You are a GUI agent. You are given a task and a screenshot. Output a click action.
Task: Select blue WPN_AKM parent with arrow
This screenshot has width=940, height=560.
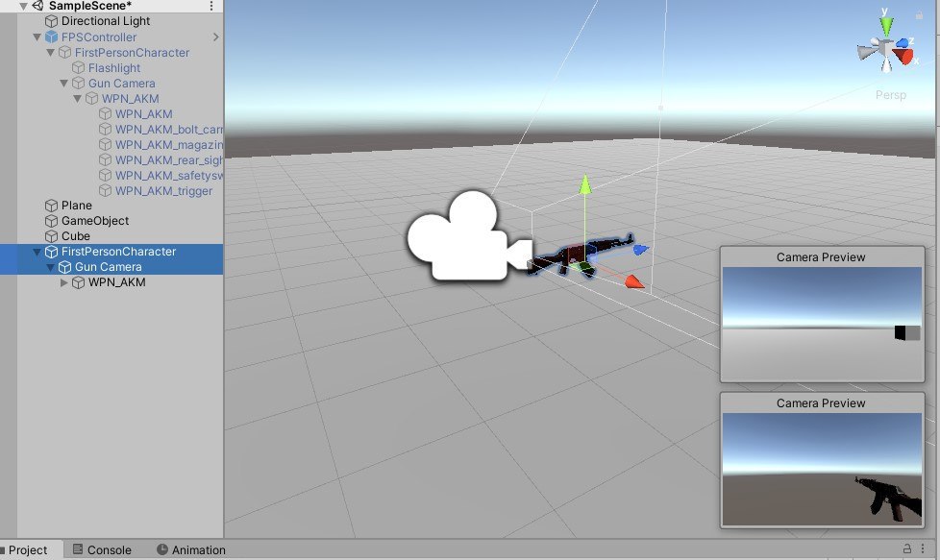tap(130, 99)
